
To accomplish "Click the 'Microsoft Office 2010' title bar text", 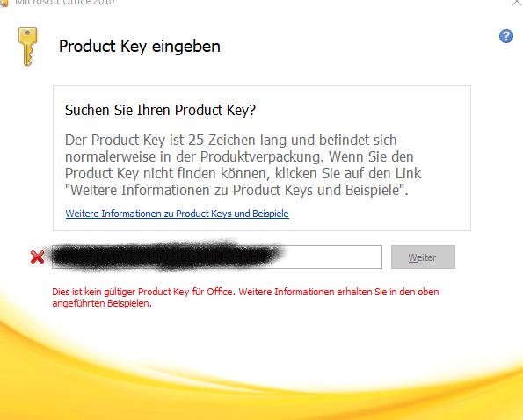I will 65,3.
